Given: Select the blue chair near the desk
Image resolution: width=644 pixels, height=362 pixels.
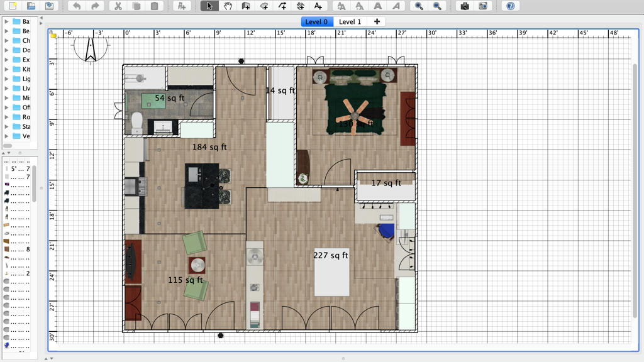Looking at the screenshot, I should coord(386,231).
